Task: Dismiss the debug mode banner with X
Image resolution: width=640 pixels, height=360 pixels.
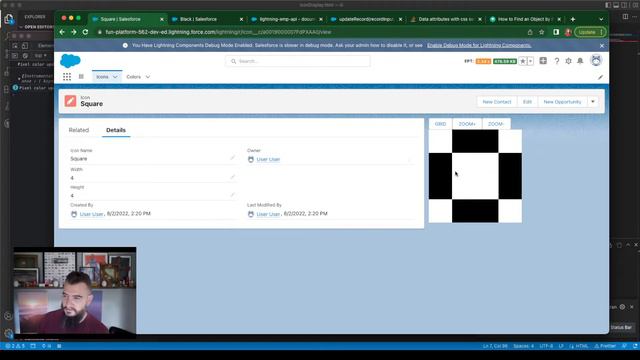Action: pos(602,46)
